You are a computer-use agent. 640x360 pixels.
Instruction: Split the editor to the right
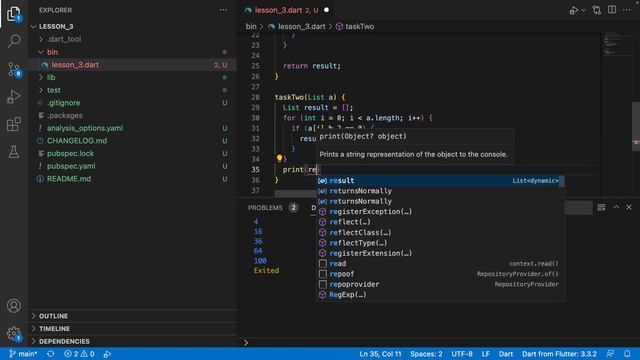(x=612, y=10)
